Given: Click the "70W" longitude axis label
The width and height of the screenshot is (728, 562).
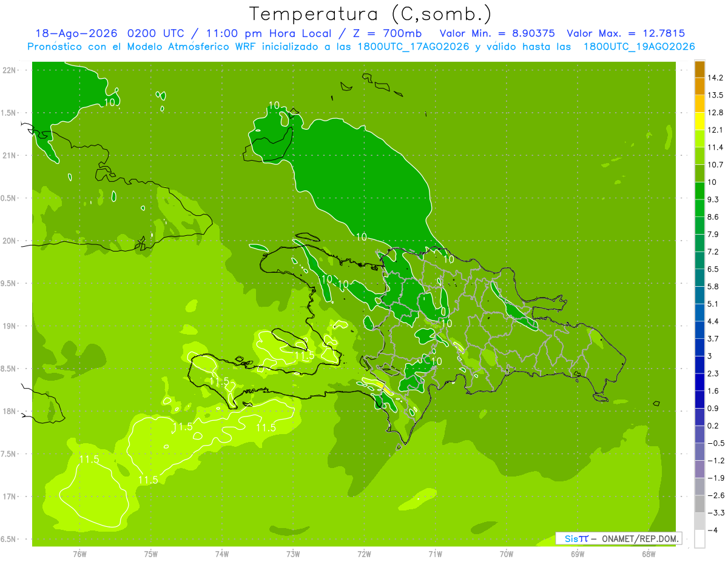Looking at the screenshot, I should click(x=506, y=554).
